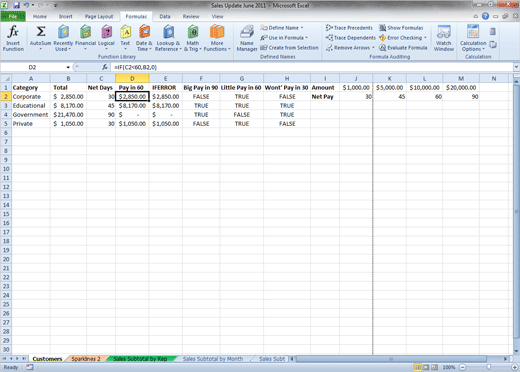Switch to the Insert ribbon tab
The image size is (520, 372).
coord(66,16)
